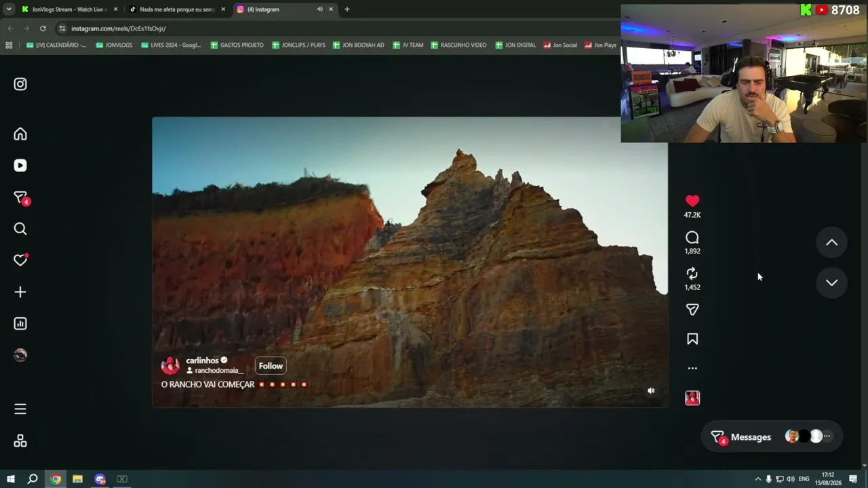Open Instagram search
This screenshot has height=488, width=868.
click(x=20, y=229)
